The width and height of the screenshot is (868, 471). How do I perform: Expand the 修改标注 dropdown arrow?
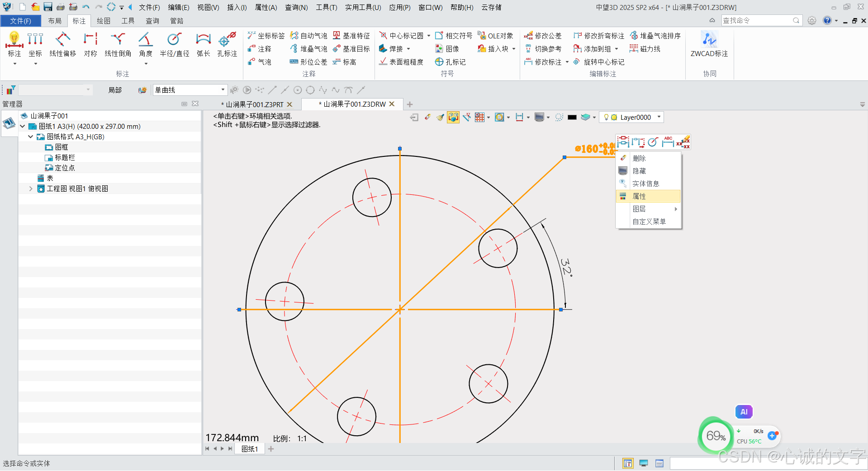coord(567,62)
